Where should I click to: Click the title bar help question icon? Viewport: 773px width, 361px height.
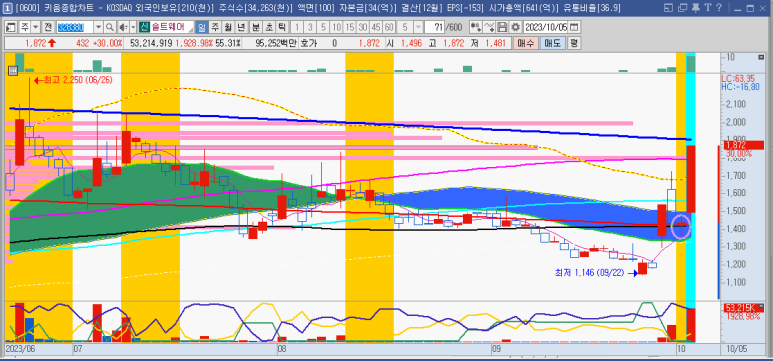pos(718,7)
